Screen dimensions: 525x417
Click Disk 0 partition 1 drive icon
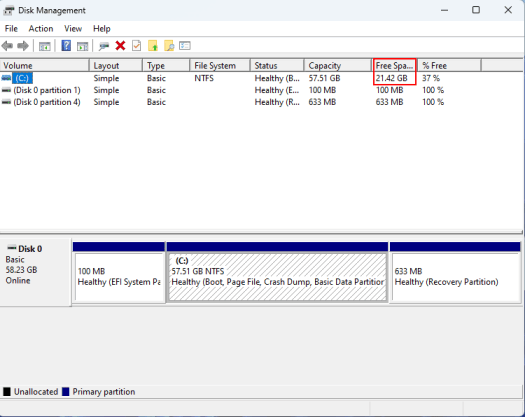[6, 90]
